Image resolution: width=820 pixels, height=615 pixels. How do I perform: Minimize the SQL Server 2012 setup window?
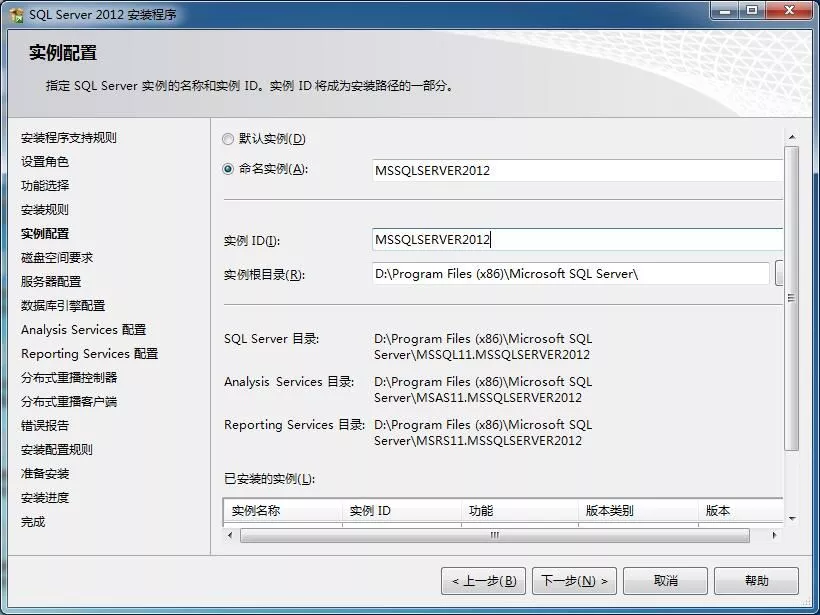[x=725, y=10]
